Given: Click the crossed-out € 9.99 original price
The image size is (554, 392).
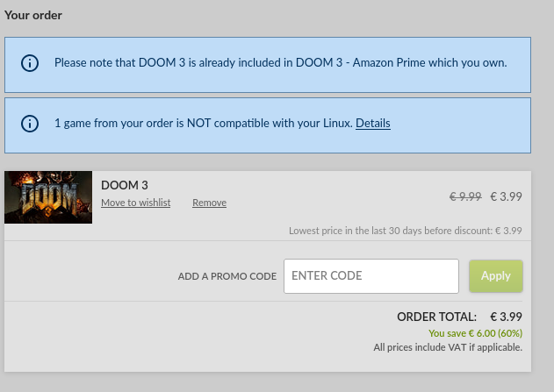Looking at the screenshot, I should coord(465,196).
